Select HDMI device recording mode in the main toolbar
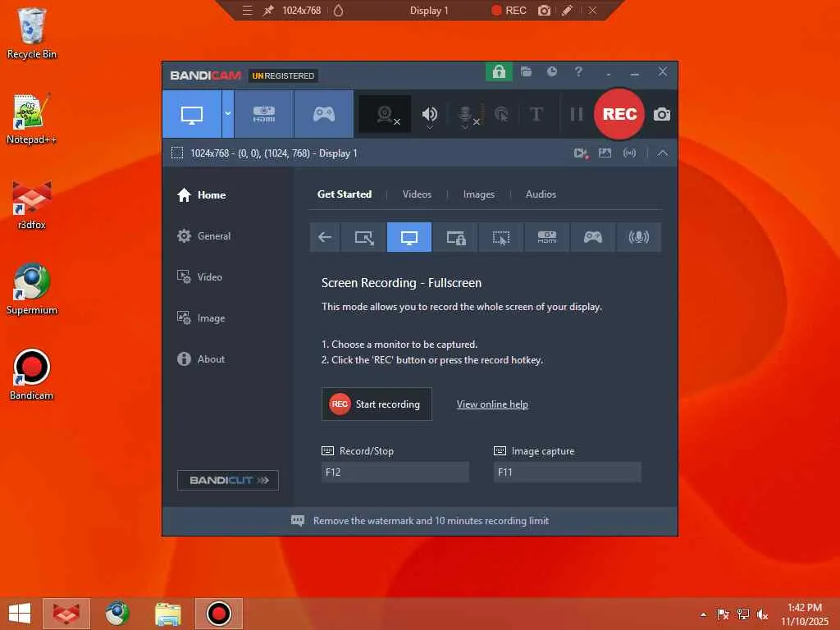This screenshot has height=630, width=840. 264,114
